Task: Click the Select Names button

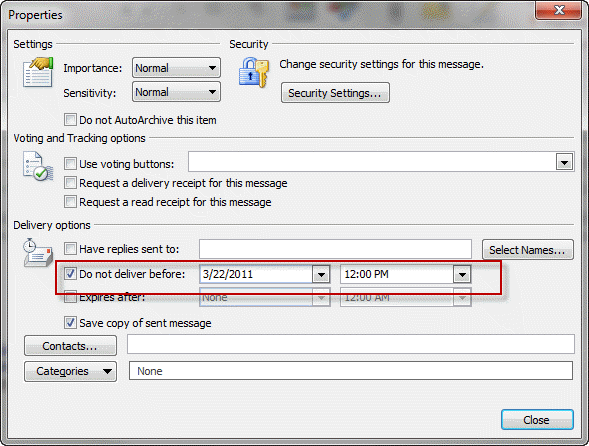Action: [527, 250]
